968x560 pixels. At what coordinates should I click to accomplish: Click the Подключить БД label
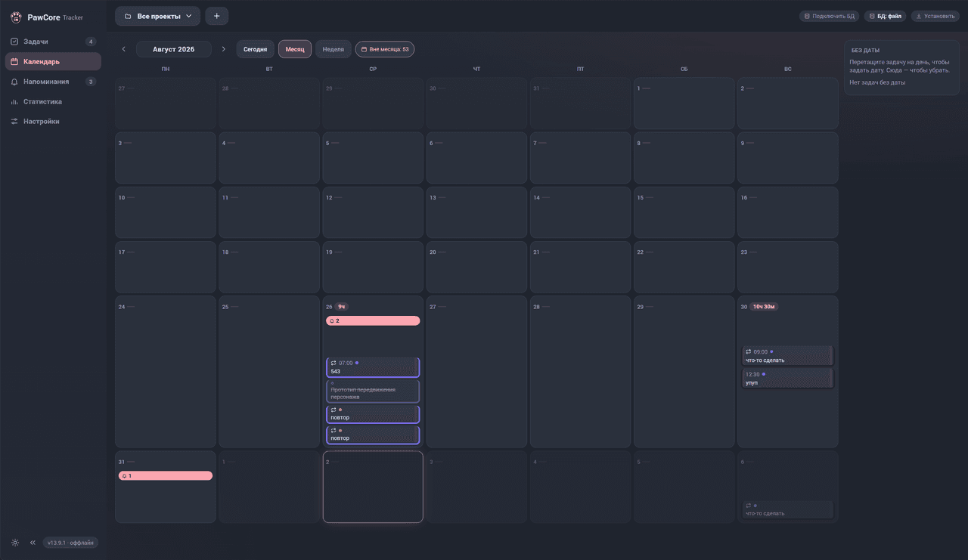(833, 16)
